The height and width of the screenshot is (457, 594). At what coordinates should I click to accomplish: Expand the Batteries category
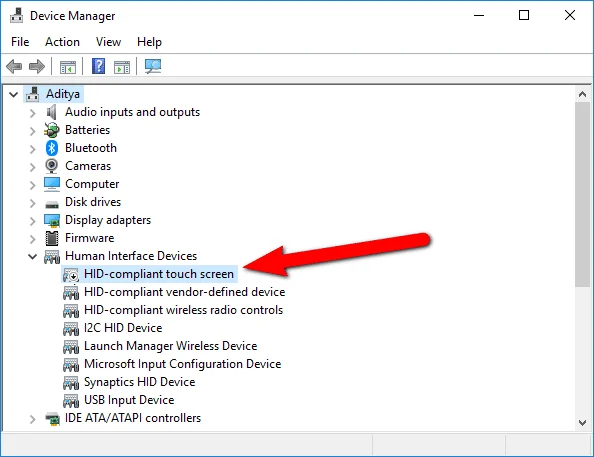pyautogui.click(x=33, y=131)
